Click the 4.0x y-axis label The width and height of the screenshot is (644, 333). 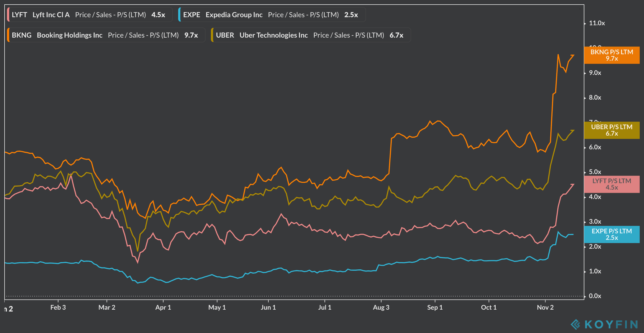click(595, 197)
